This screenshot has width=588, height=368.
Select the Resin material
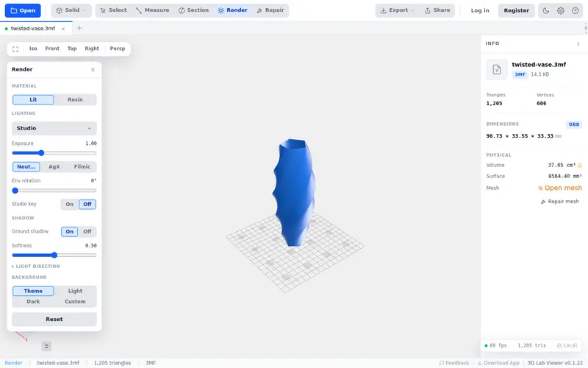(x=75, y=99)
